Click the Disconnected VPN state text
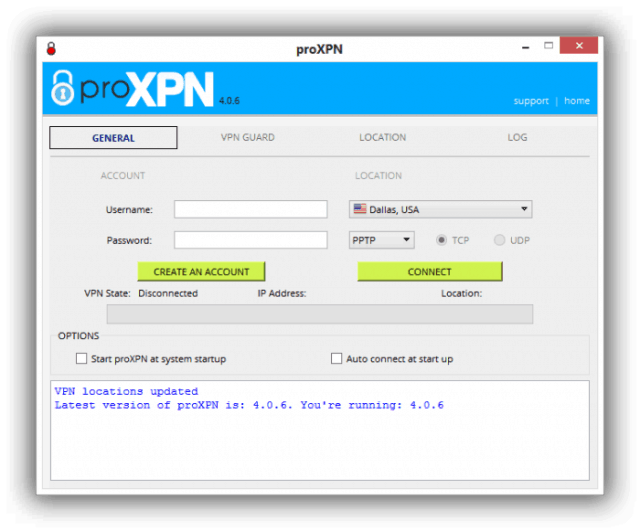The height and width of the screenshot is (531, 640). click(x=168, y=293)
